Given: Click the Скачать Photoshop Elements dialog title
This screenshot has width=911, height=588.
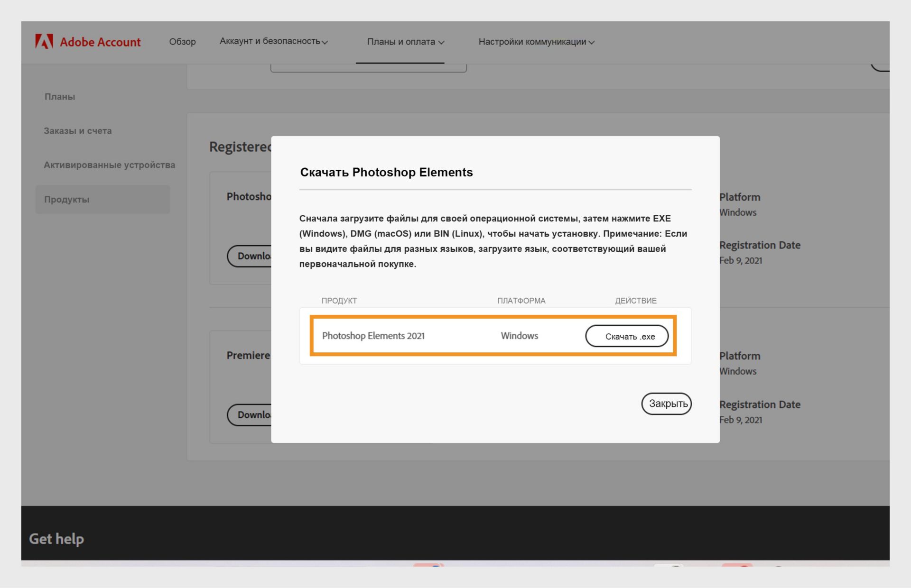Looking at the screenshot, I should tap(386, 172).
